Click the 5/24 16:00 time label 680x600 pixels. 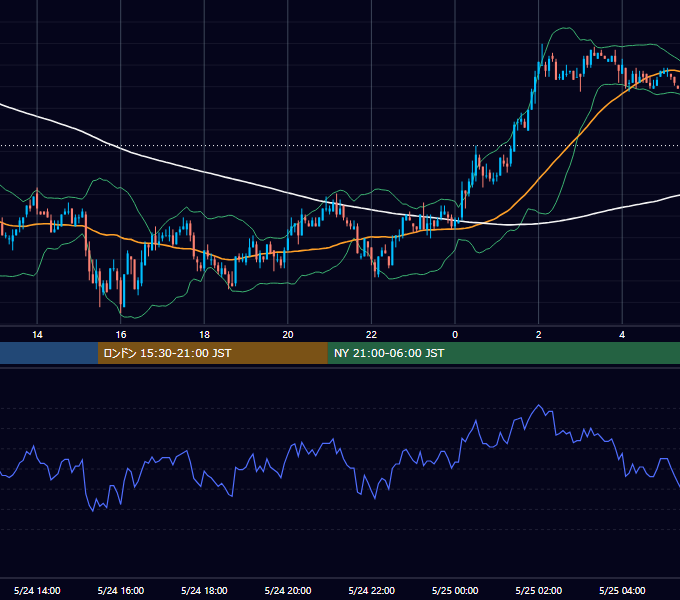coord(121,590)
